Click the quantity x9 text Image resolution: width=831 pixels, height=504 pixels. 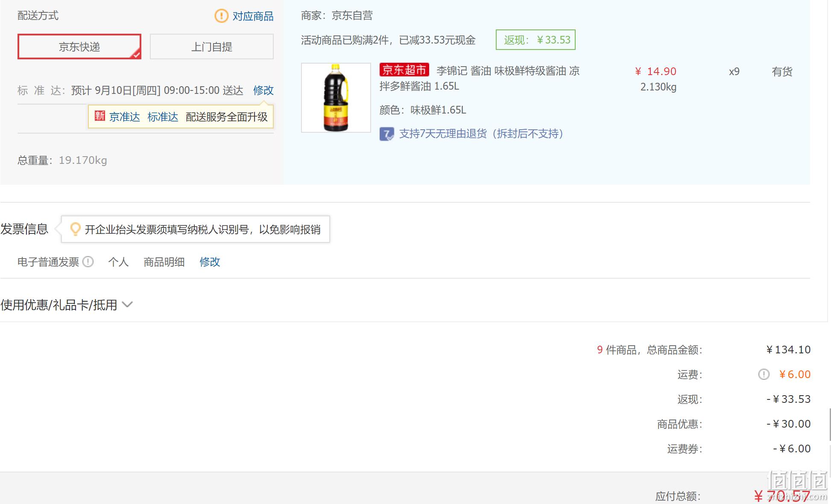coord(734,72)
